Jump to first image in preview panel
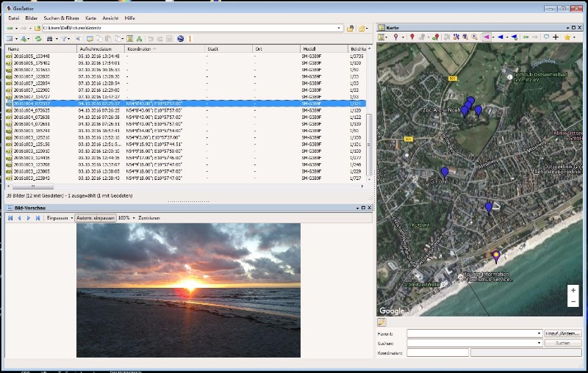The width and height of the screenshot is (588, 373). [10, 218]
